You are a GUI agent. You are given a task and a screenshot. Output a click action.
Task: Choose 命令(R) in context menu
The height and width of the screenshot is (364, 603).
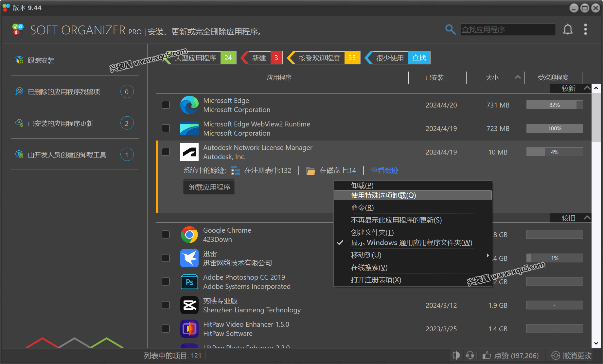[x=413, y=208]
